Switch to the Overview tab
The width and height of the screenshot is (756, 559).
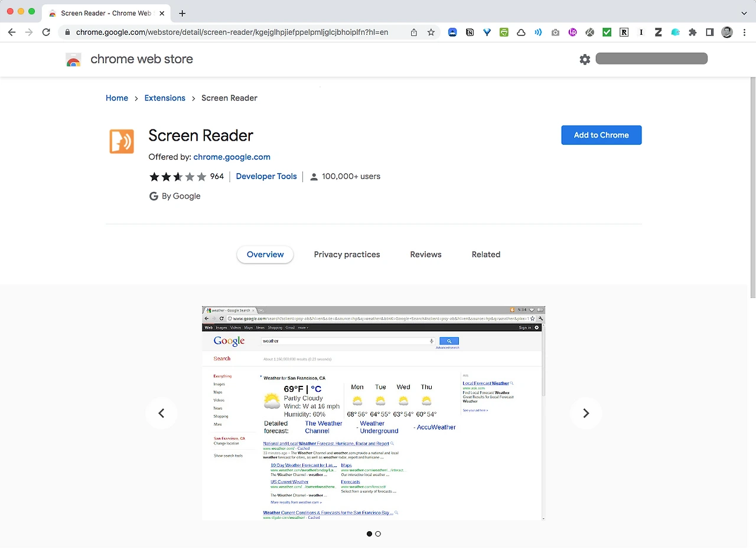pyautogui.click(x=265, y=255)
